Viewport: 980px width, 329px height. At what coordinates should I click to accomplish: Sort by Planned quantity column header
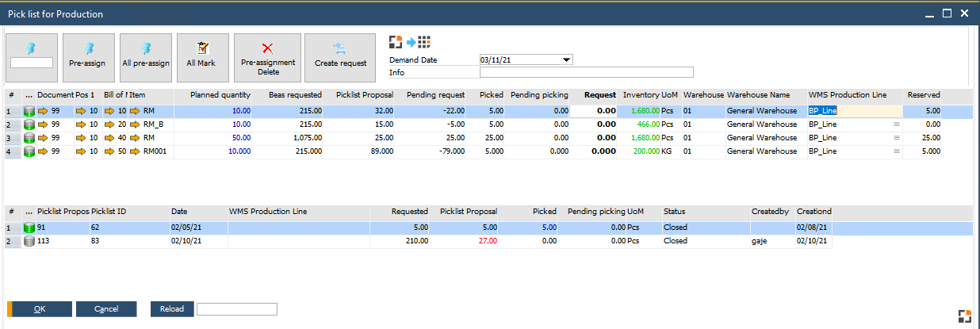(x=220, y=95)
